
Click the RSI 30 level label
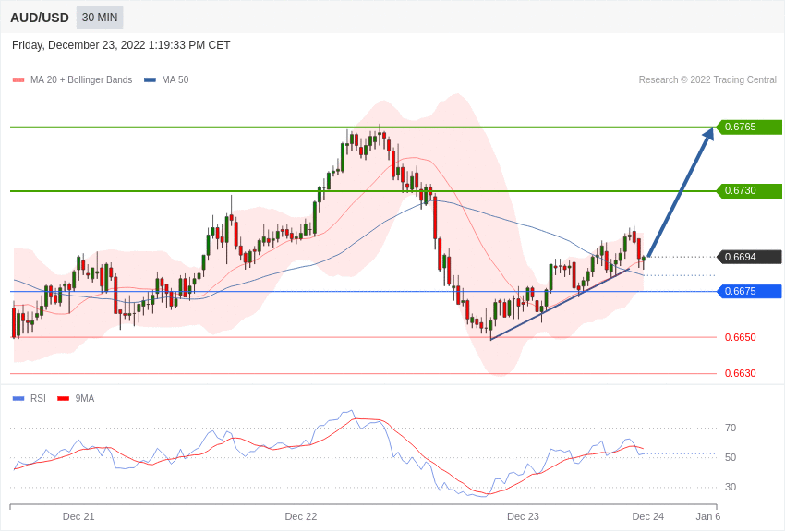point(731,487)
